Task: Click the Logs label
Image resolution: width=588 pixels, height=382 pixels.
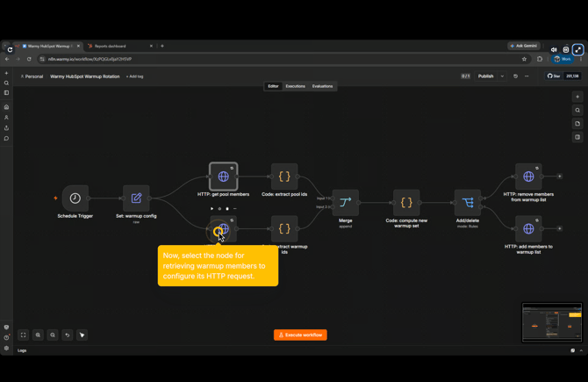Action: pos(22,350)
